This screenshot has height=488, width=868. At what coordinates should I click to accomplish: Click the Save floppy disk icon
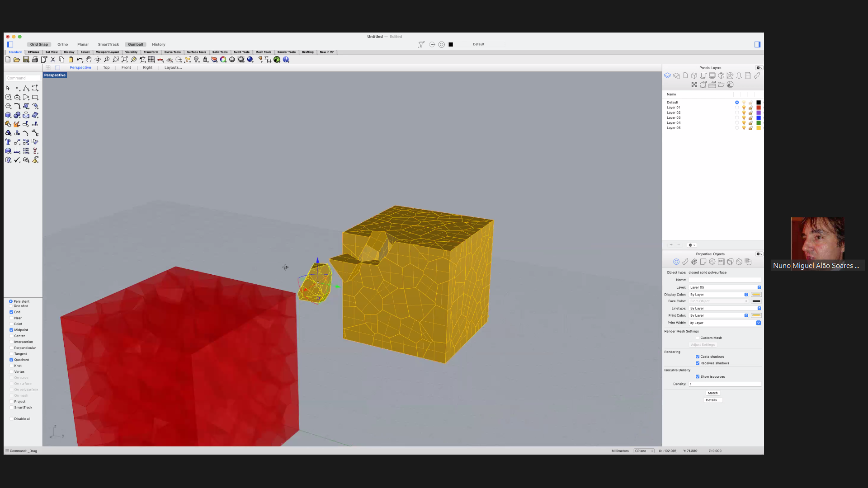(26, 60)
